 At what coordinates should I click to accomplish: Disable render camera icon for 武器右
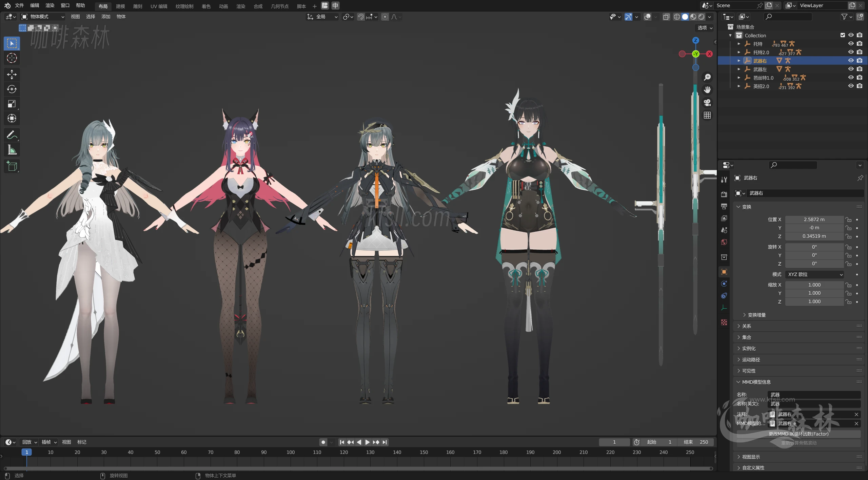point(860,61)
